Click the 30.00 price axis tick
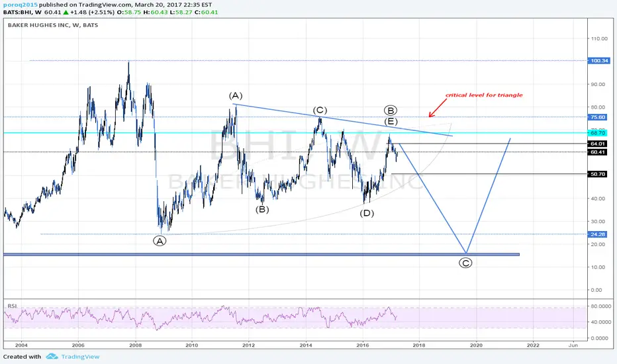Viewport: 617px width, 364px height. 598,221
